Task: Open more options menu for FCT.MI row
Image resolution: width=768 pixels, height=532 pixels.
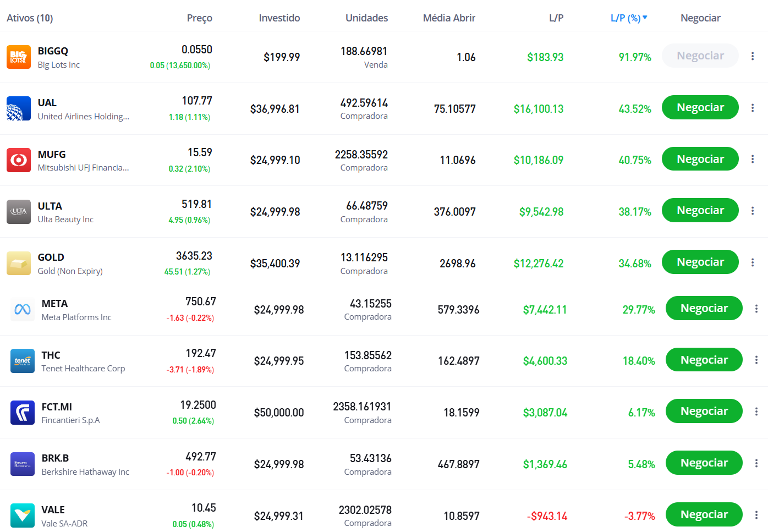Action: pos(756,412)
